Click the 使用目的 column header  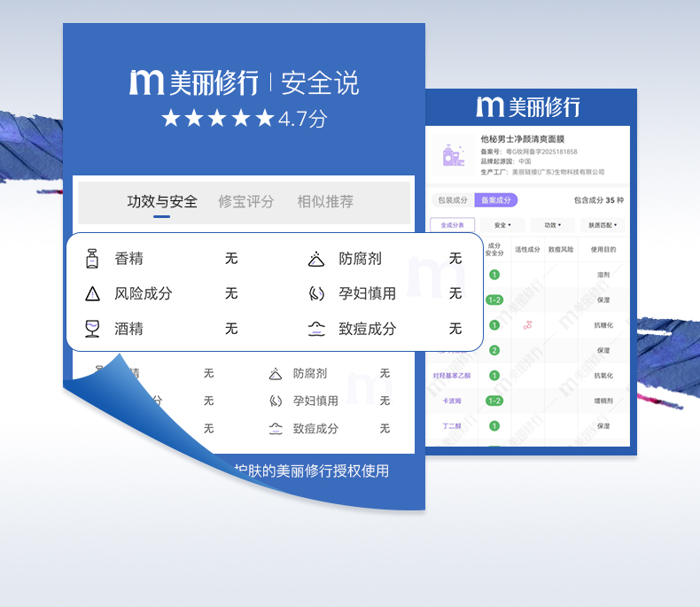[603, 249]
